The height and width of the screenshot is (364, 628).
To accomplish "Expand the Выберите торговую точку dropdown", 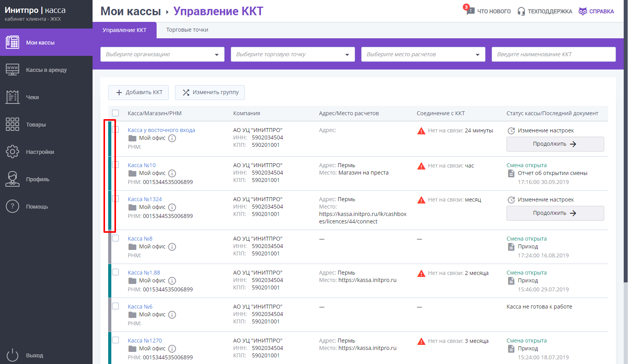I will point(293,54).
